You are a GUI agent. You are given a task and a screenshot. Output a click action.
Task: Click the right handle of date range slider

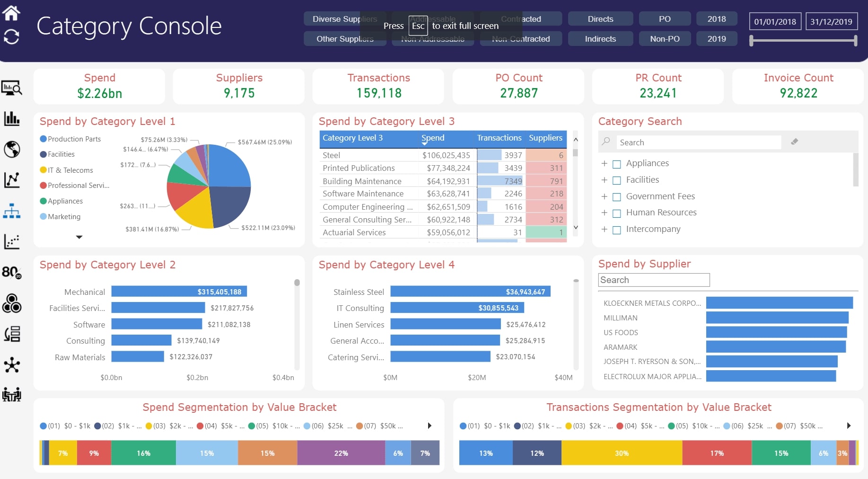[855, 41]
